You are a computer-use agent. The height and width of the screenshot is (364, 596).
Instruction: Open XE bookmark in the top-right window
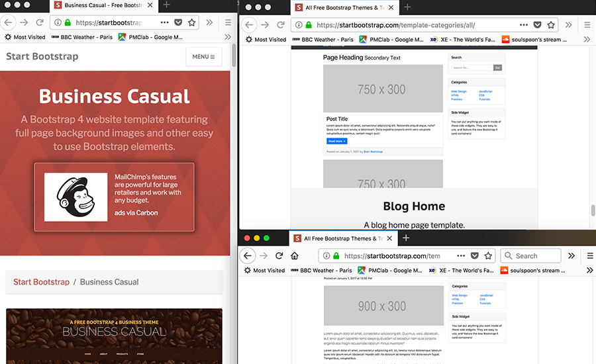(463, 39)
